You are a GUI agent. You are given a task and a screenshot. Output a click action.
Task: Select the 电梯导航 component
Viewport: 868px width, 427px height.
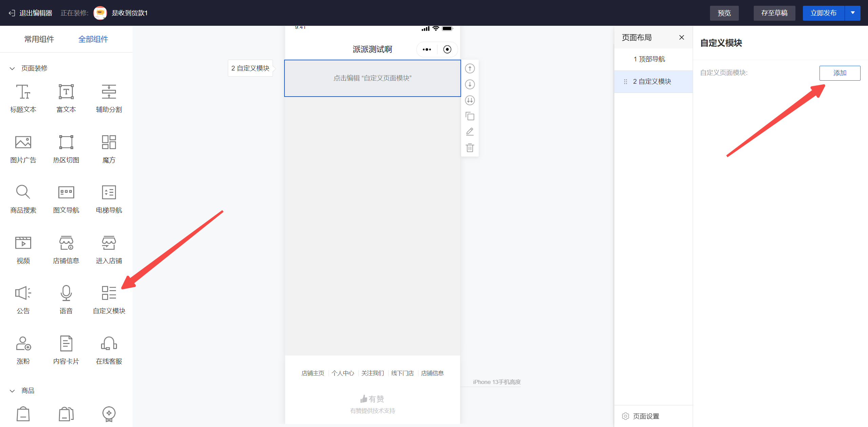[x=108, y=199]
